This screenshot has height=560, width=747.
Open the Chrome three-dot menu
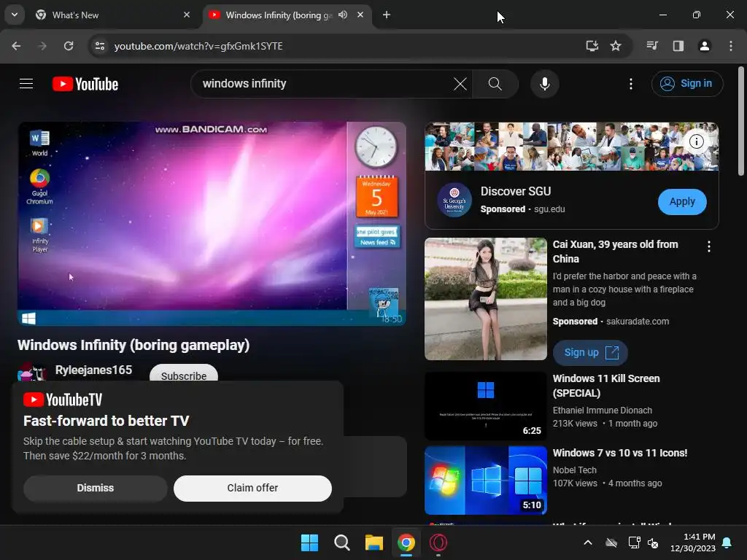pos(731,46)
